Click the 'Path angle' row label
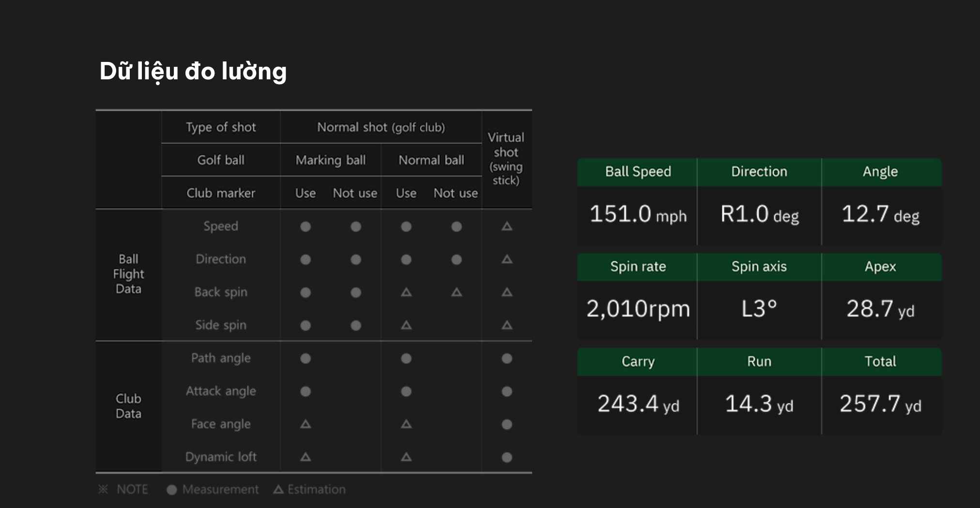 pos(221,358)
